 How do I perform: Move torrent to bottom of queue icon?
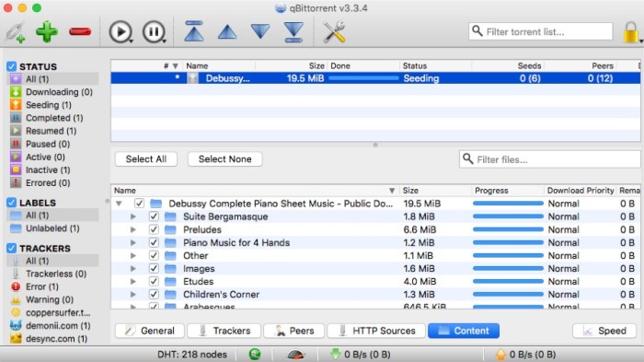point(293,31)
